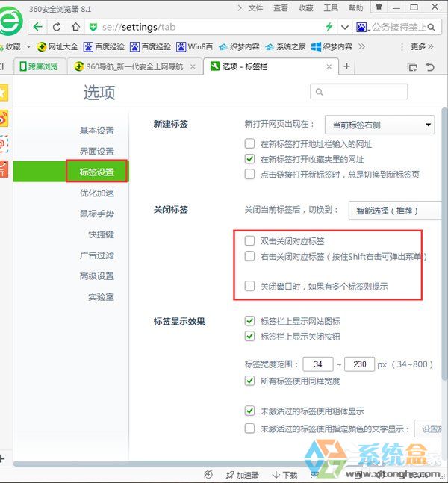Restore a closed tab with the undo icon
Screen dimensions: 448x483
(x=430, y=67)
